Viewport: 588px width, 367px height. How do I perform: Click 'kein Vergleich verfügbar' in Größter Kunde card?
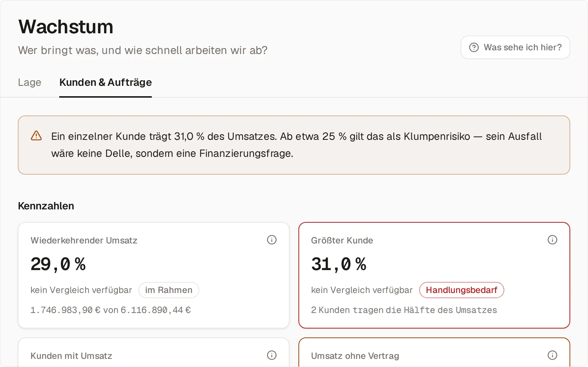[x=362, y=290]
